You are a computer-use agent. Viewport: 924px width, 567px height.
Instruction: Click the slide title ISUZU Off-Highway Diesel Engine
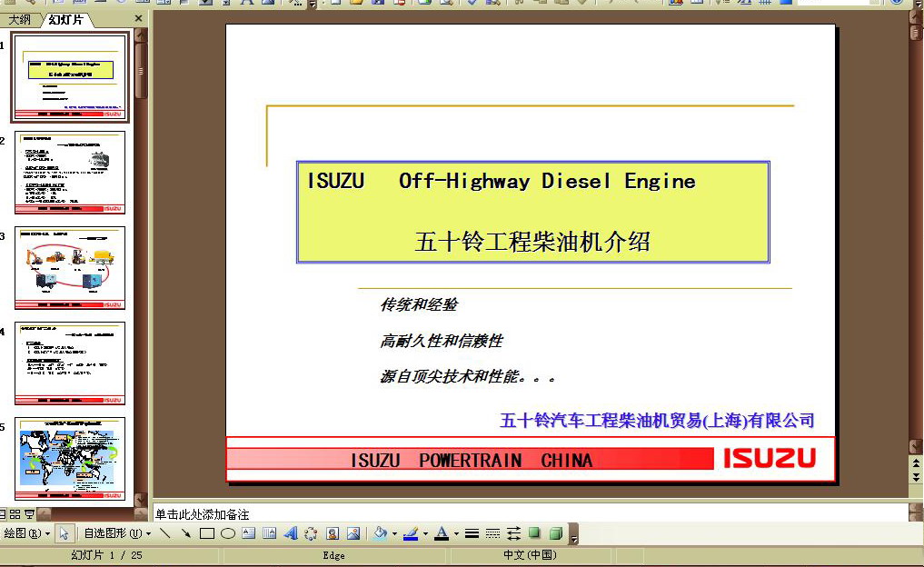(501, 181)
